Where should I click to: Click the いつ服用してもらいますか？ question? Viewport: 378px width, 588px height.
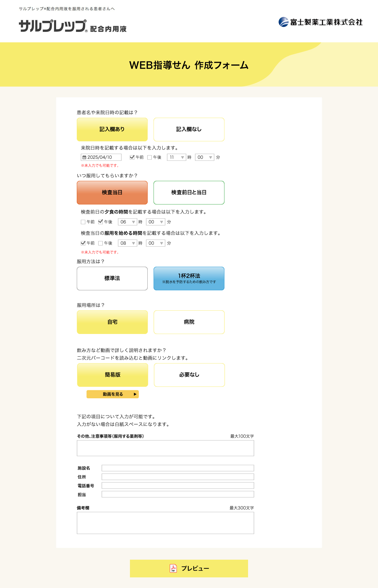pos(107,176)
